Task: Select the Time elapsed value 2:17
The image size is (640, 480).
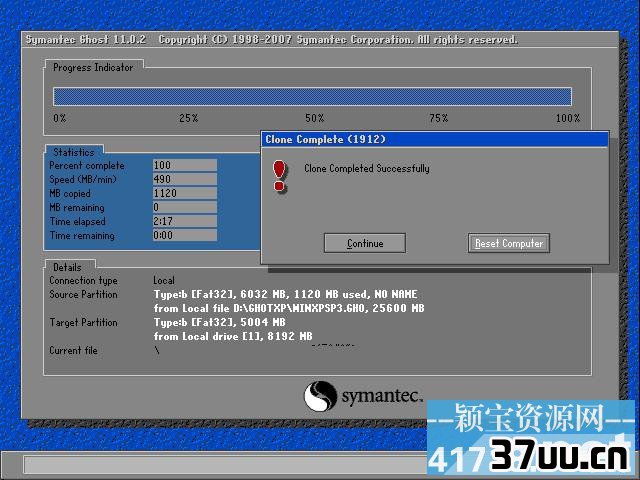Action: pyautogui.click(x=184, y=221)
